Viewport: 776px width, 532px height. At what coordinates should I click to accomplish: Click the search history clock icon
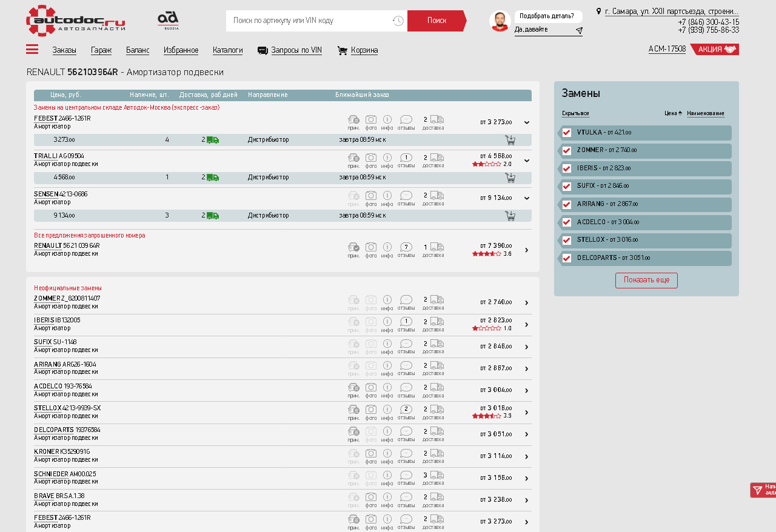[398, 21]
